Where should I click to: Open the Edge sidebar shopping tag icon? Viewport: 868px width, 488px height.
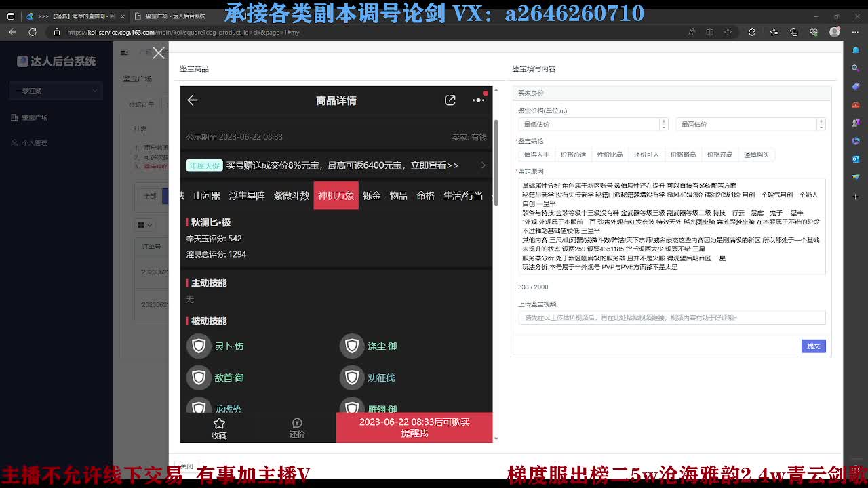856,87
